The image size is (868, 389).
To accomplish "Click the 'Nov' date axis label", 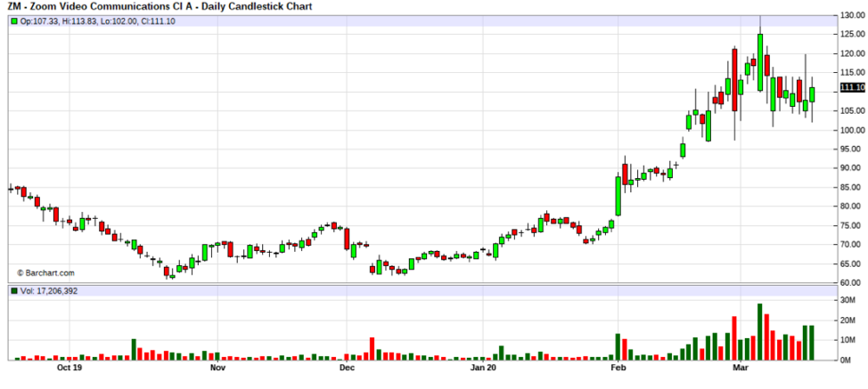I will coord(218,367).
